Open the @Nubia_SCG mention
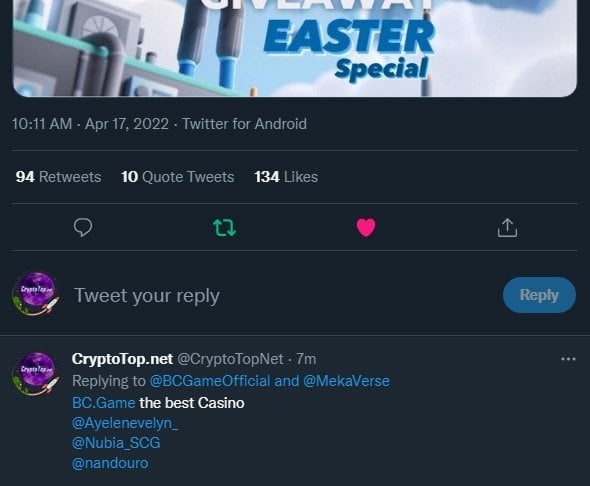Image resolution: width=590 pixels, height=486 pixels. point(116,443)
